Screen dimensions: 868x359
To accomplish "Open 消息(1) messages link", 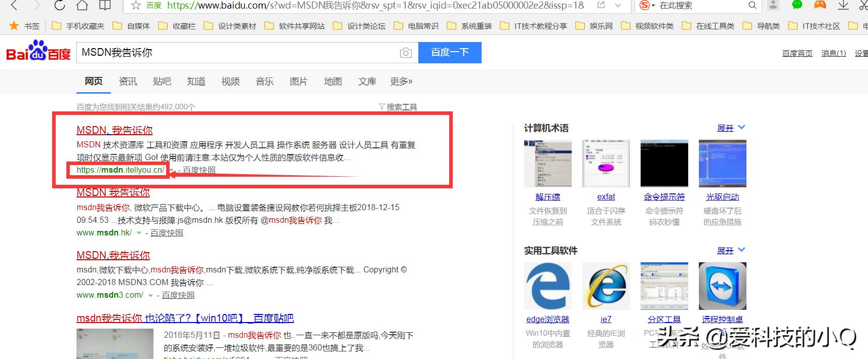I will (x=834, y=53).
